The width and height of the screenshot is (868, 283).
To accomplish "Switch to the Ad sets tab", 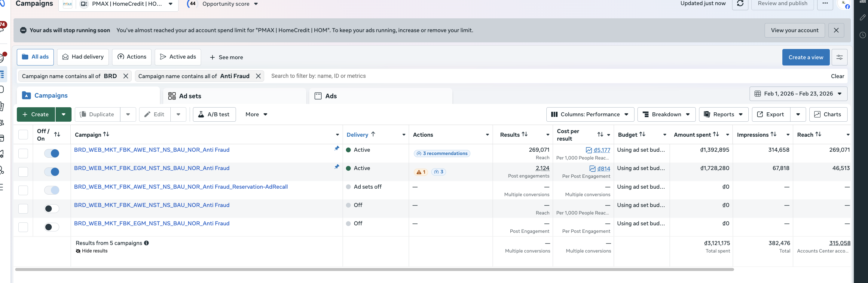I will coord(190,96).
